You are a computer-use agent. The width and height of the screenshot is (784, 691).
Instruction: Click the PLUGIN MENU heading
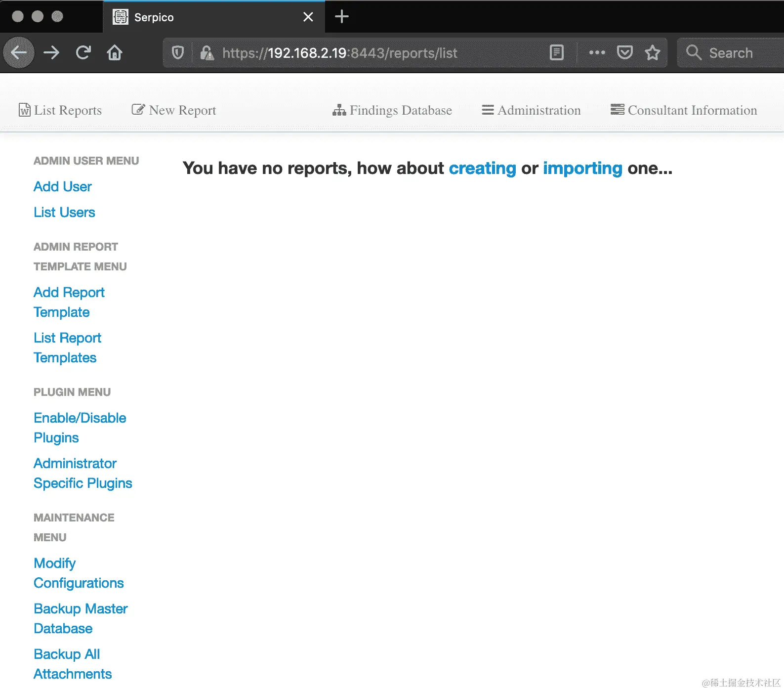point(72,392)
